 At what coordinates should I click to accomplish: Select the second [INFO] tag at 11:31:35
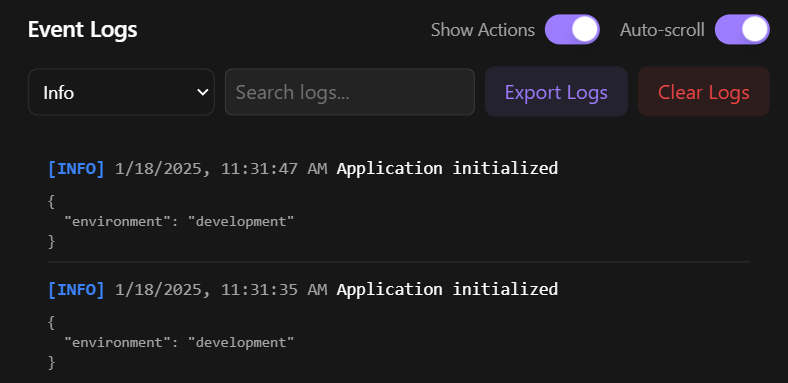point(76,290)
